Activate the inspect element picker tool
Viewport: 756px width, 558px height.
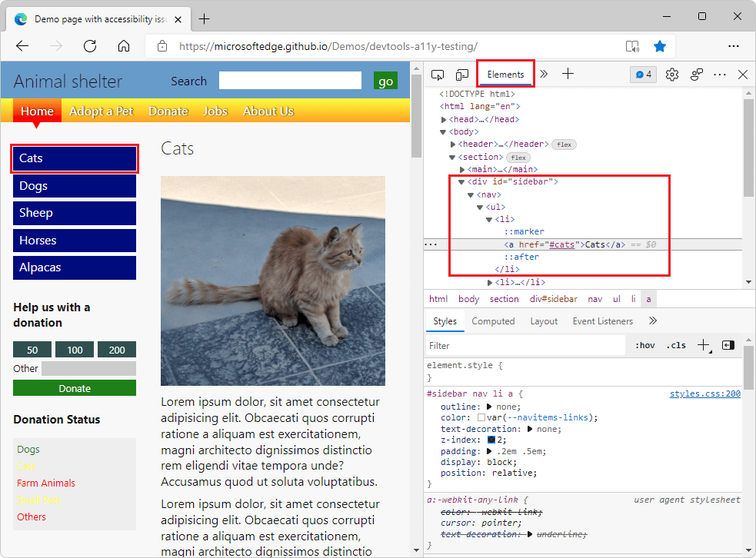[x=438, y=74]
